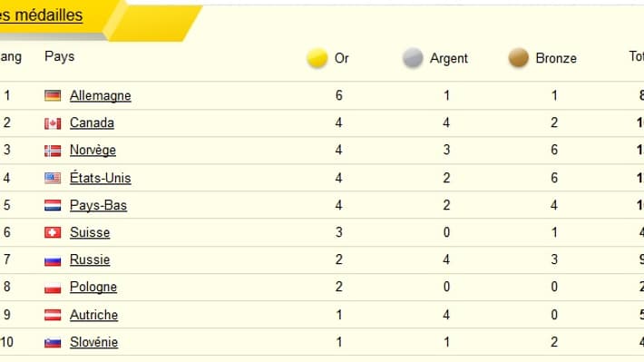Open the Norvège country link
The height and width of the screenshot is (362, 644).
(x=93, y=151)
